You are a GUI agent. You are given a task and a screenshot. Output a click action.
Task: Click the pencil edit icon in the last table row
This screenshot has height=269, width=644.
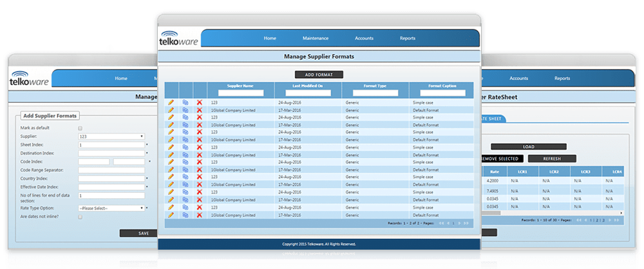171,215
